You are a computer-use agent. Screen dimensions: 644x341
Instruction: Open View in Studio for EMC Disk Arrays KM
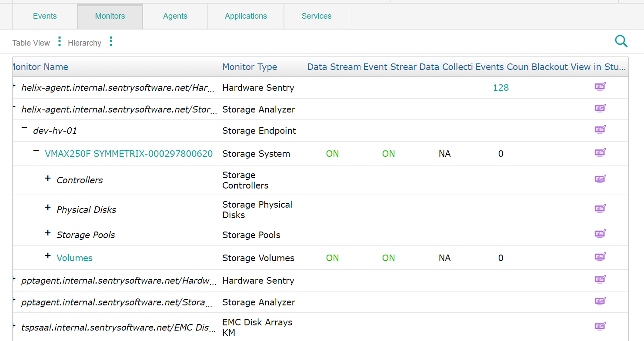pos(600,326)
